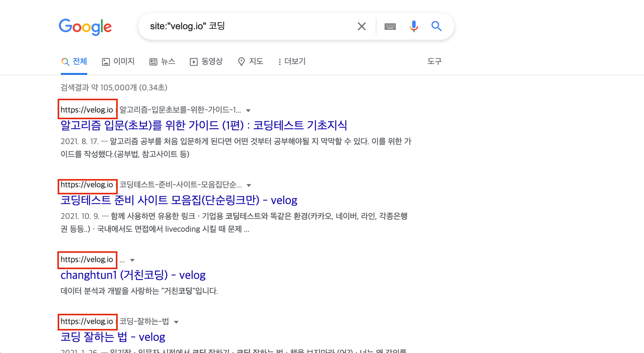
Task: Click URL breadcrumb 코딩테스트-준비-사이트-모음집단순
Action: point(181,185)
